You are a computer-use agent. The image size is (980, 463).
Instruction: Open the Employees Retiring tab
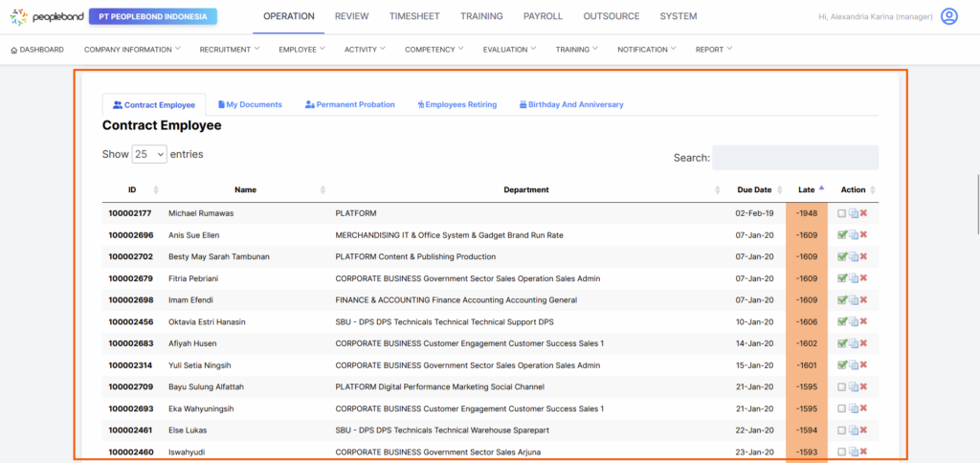[457, 104]
